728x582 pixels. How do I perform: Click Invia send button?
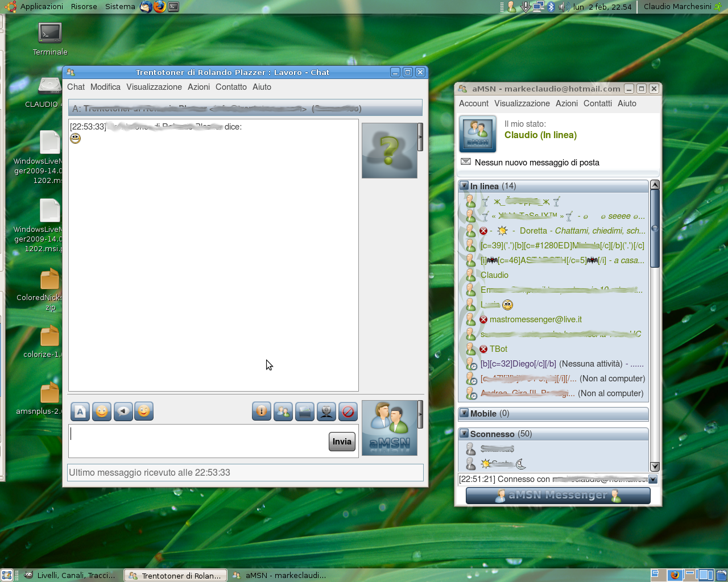(342, 442)
